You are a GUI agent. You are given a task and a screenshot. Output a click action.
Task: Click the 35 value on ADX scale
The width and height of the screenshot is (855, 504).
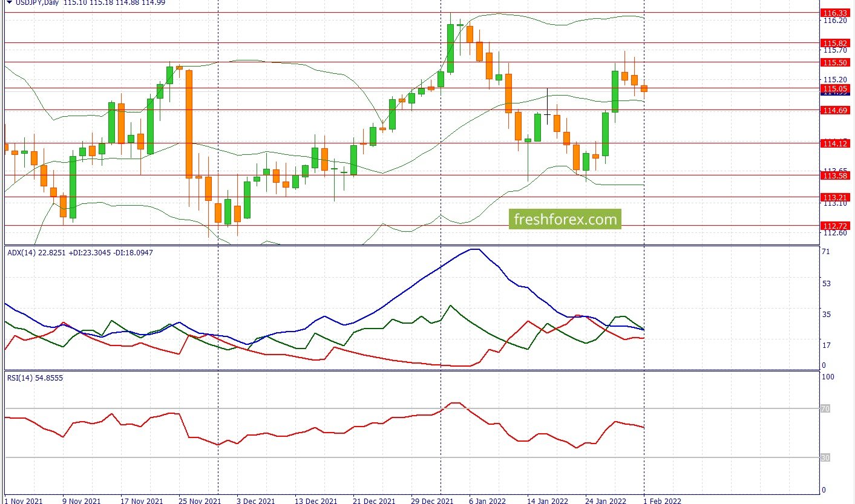tap(827, 314)
